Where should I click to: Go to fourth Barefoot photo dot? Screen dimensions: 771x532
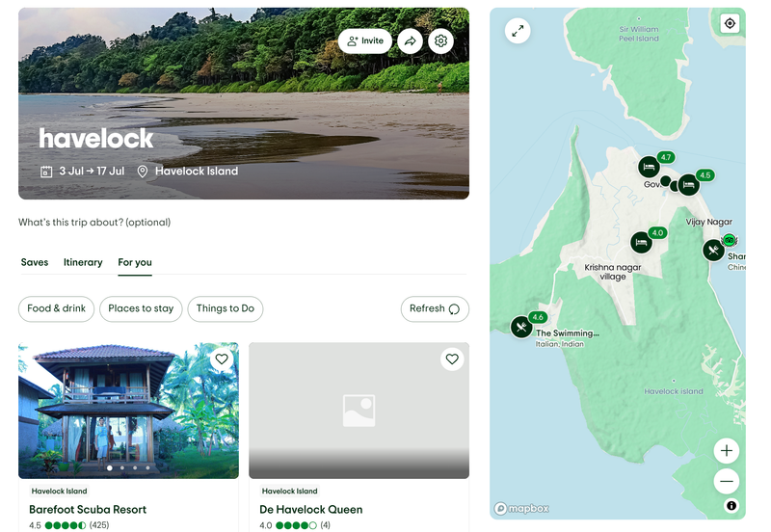click(x=147, y=468)
